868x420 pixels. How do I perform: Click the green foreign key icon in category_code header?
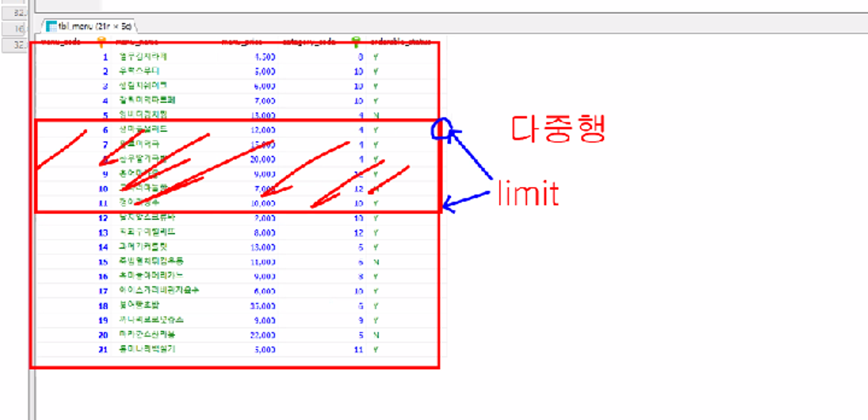pos(356,42)
